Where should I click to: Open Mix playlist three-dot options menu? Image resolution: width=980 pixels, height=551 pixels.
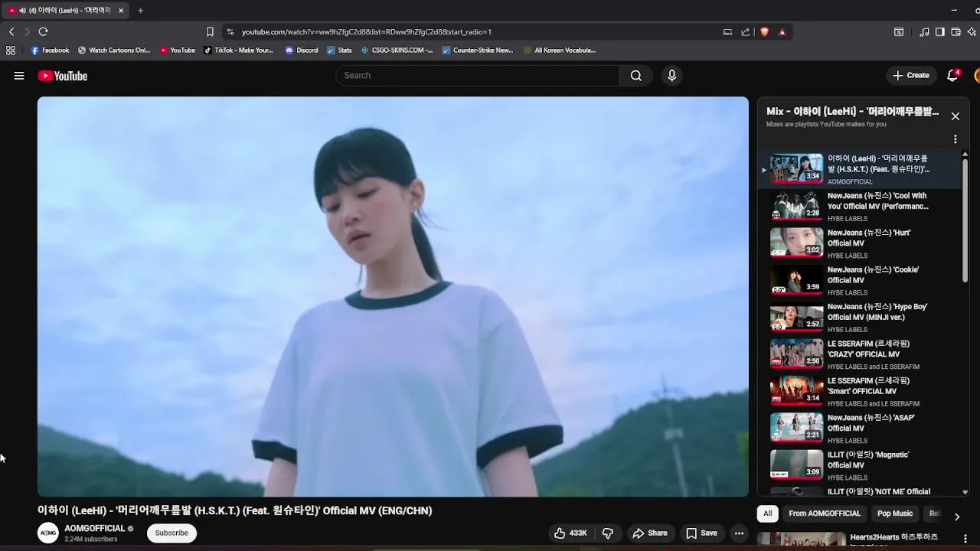955,139
